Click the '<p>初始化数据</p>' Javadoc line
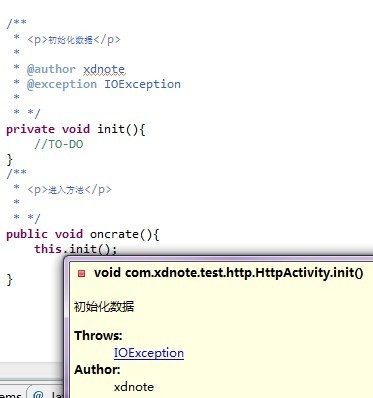 click(x=74, y=40)
